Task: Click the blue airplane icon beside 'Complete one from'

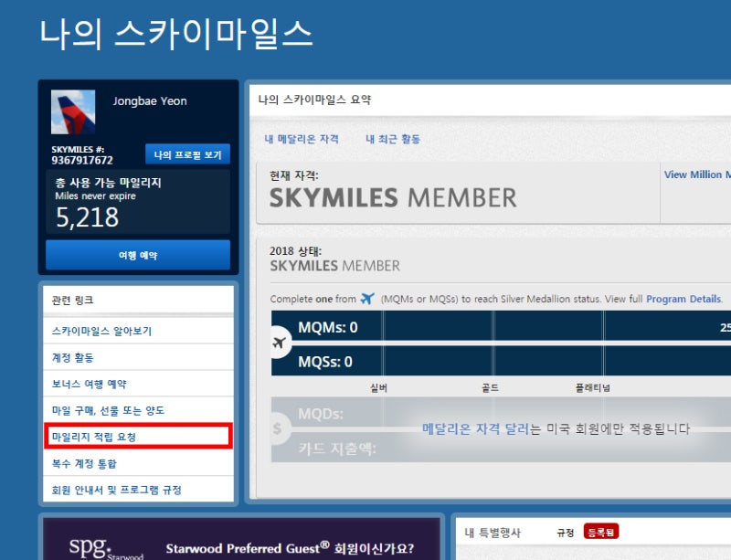Action: 368,299
